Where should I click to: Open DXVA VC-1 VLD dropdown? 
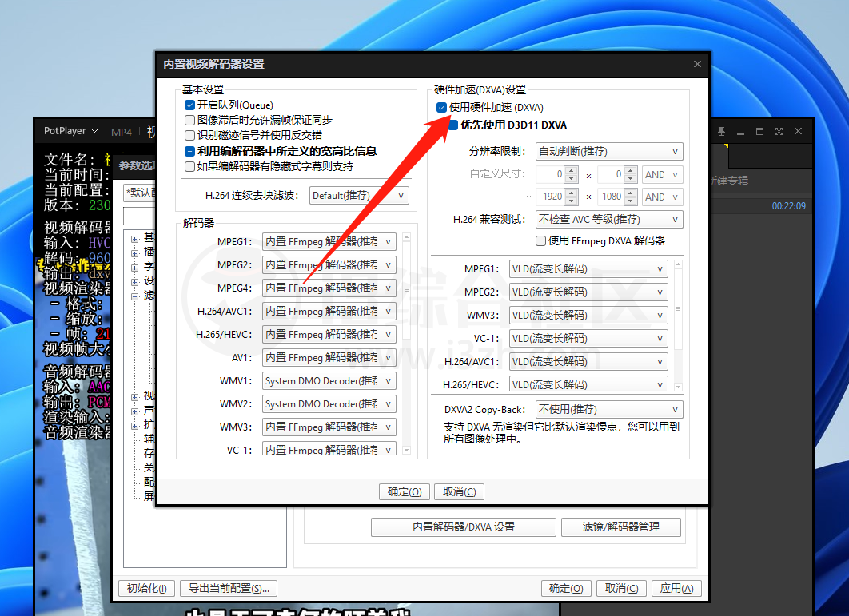[x=588, y=338]
